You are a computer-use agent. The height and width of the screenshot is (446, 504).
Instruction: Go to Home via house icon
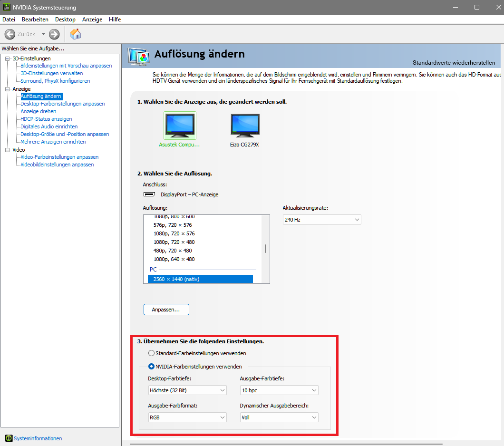(x=76, y=34)
